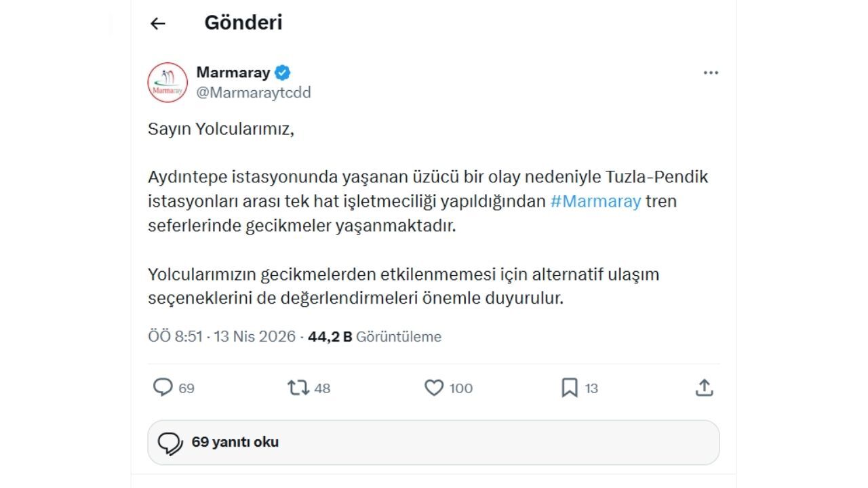
Task: Go back using the arrow icon
Action: click(x=157, y=22)
